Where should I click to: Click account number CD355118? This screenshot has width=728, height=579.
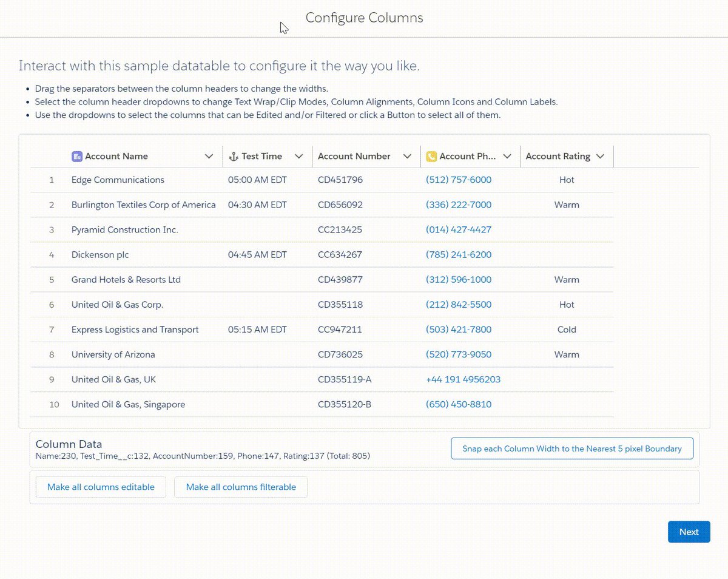click(340, 305)
